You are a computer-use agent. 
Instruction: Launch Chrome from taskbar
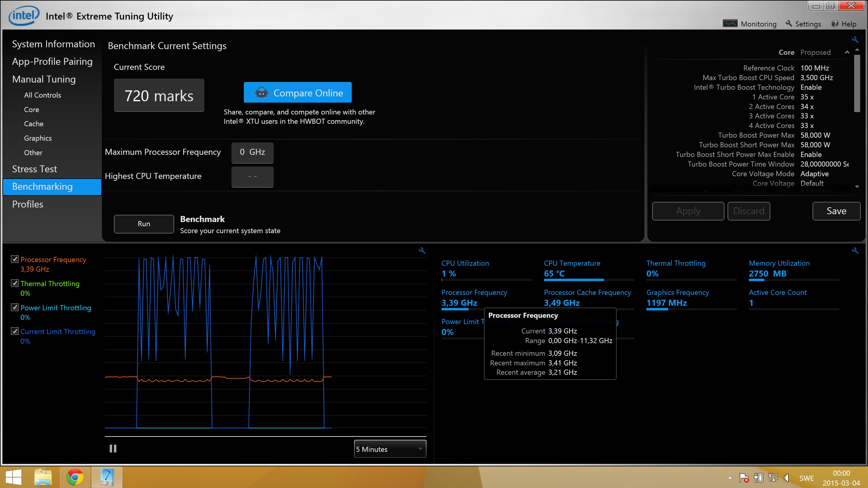pyautogui.click(x=75, y=477)
